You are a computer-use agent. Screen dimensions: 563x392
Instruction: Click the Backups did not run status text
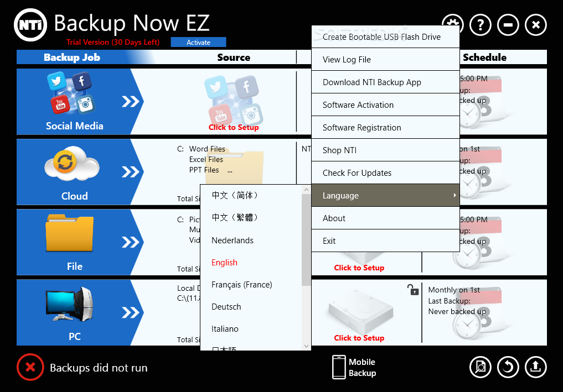coord(99,368)
